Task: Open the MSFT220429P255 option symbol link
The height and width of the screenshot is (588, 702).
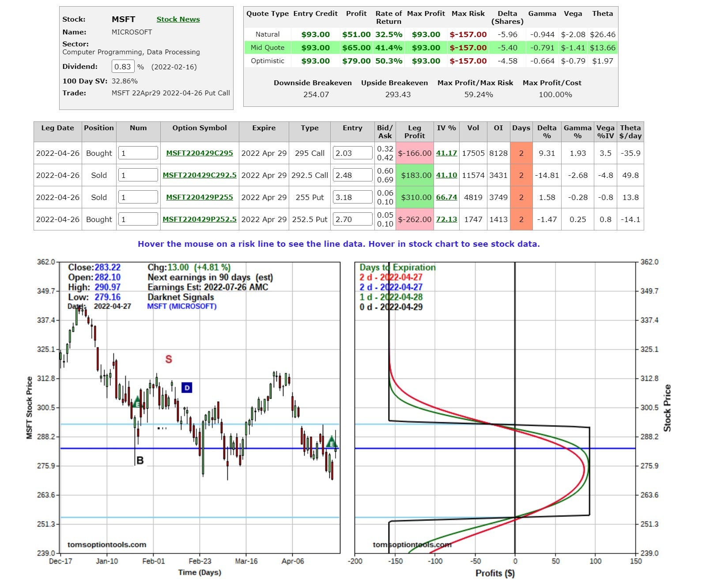Action: pyautogui.click(x=200, y=197)
